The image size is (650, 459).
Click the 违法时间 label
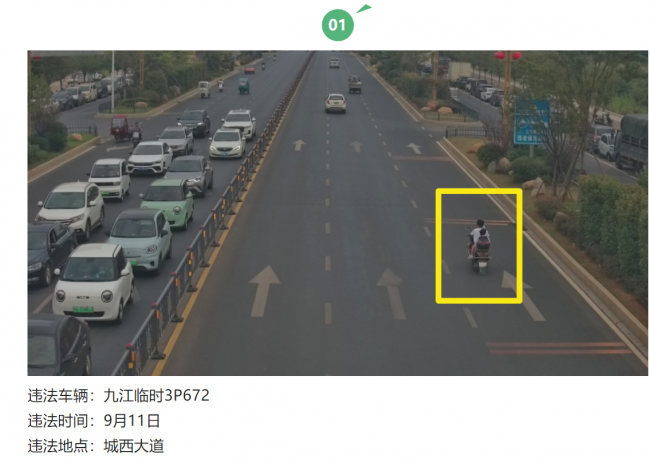coord(58,420)
